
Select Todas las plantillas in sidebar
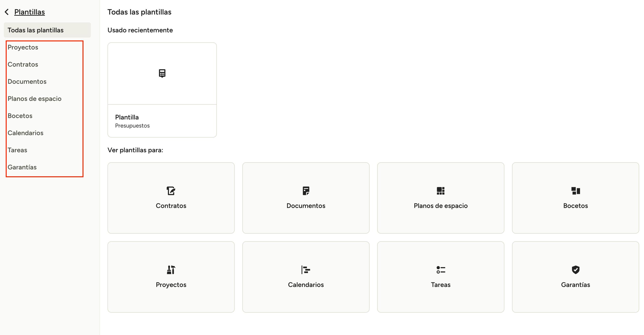pyautogui.click(x=47, y=30)
